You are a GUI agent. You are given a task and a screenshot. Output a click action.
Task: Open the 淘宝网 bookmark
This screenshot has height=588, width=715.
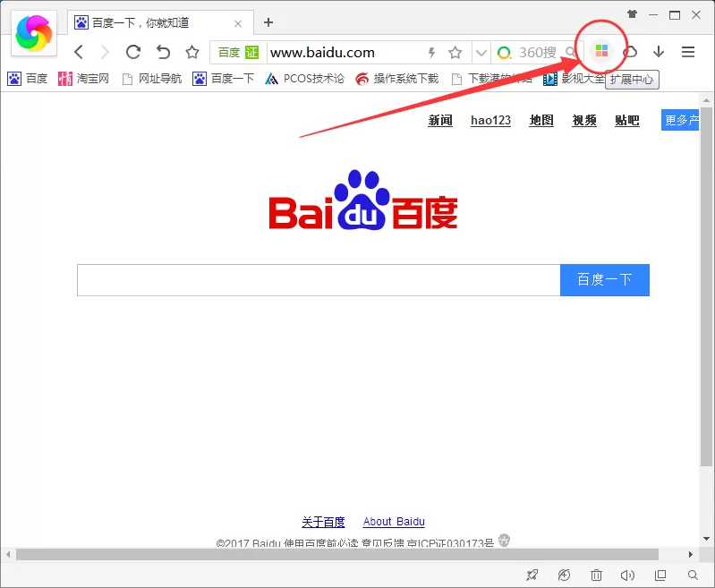[x=83, y=79]
